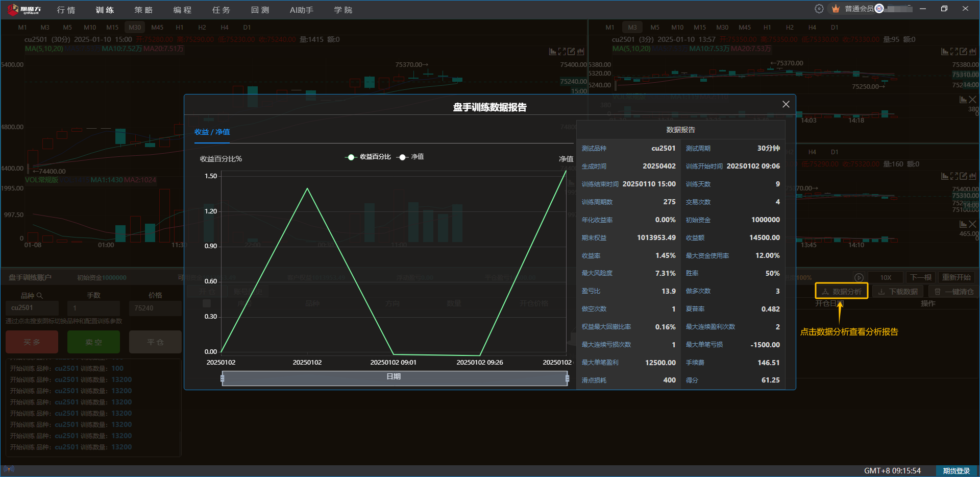Screen dimensions: 980x477
Task: Toggle the 收益百分比 legend series
Action: coord(368,157)
